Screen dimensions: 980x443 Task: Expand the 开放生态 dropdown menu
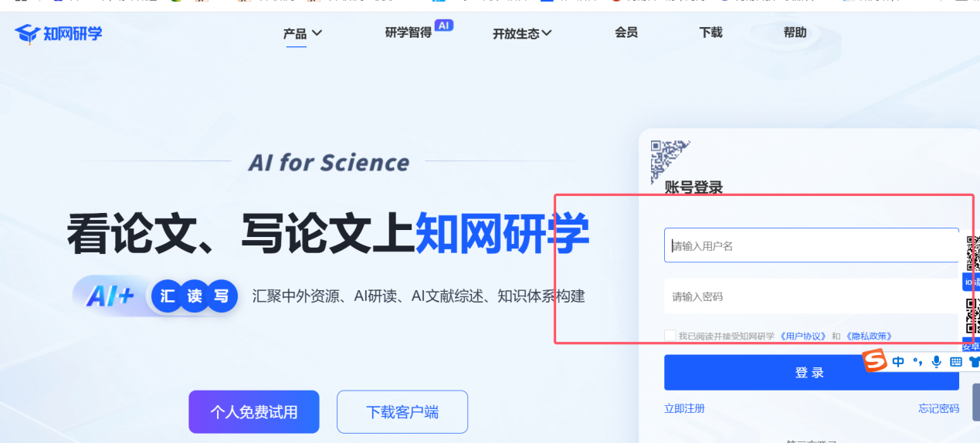click(x=523, y=33)
